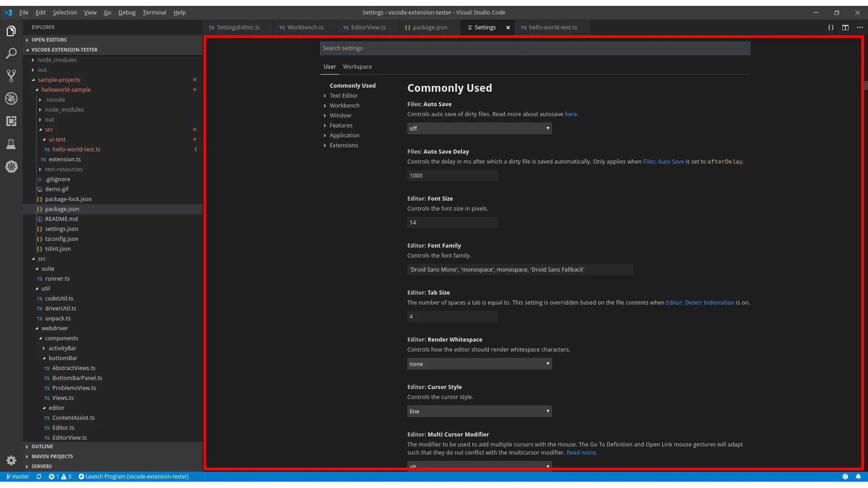Open the notifications bell

(858, 477)
